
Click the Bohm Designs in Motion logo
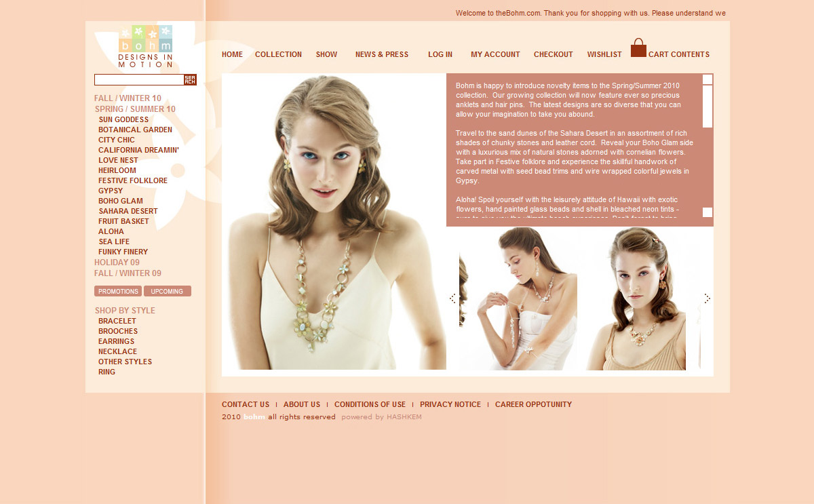click(145, 46)
